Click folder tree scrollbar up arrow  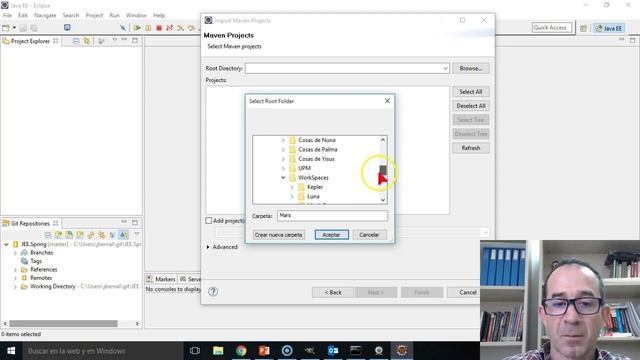coord(383,140)
